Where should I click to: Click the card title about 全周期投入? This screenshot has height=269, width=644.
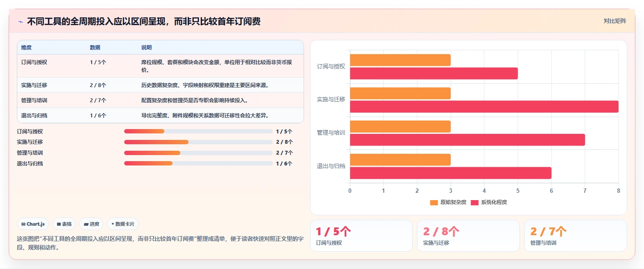click(144, 21)
